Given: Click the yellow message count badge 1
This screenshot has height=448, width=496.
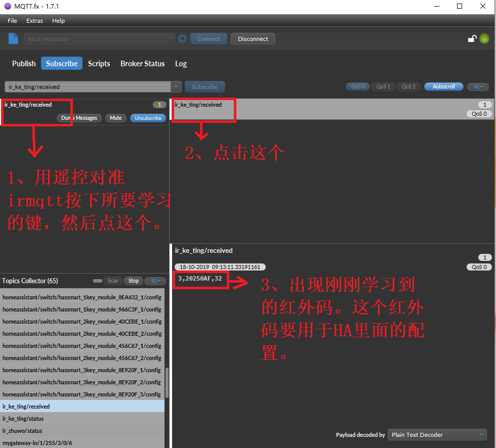Looking at the screenshot, I should point(159,105).
